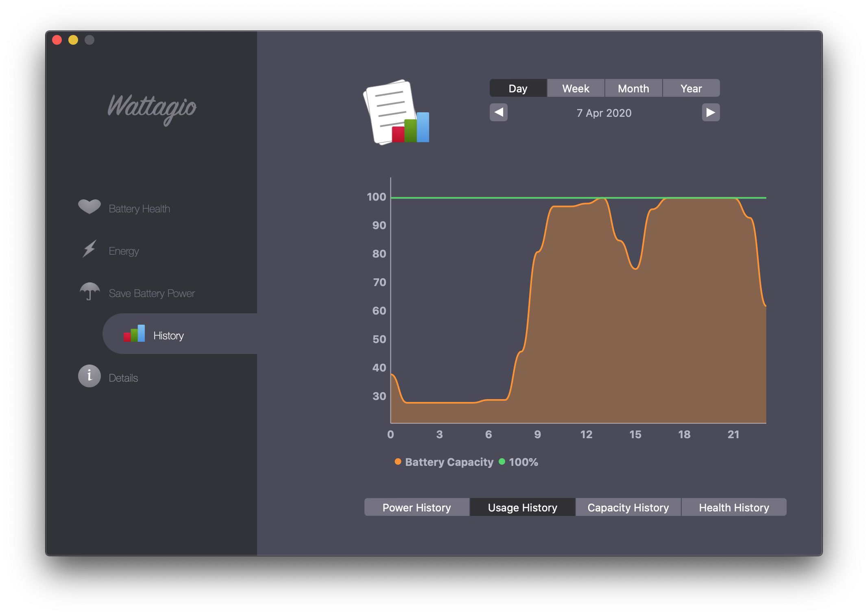The image size is (868, 616).
Task: Select the Usage History tab
Action: [522, 507]
